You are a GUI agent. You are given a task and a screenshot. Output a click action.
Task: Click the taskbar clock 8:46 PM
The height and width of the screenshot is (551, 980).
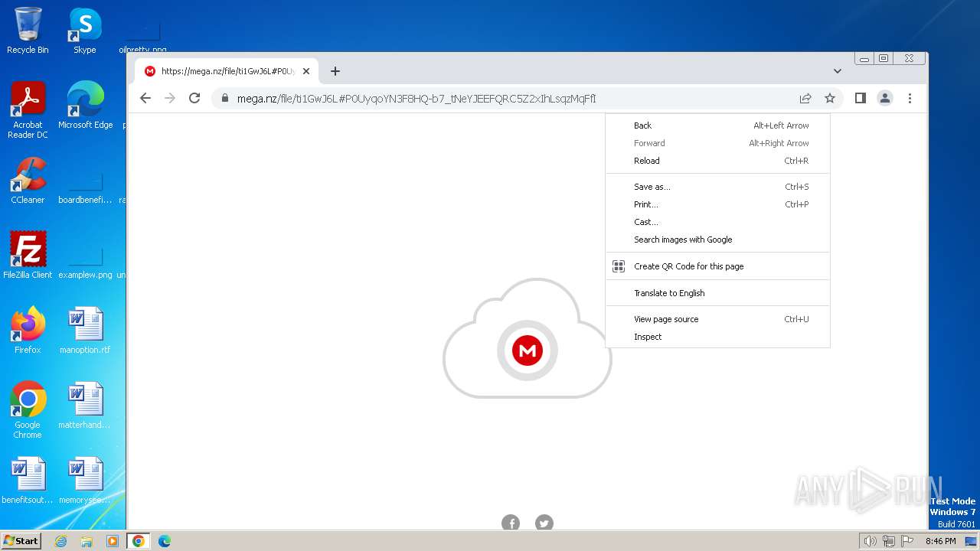940,541
